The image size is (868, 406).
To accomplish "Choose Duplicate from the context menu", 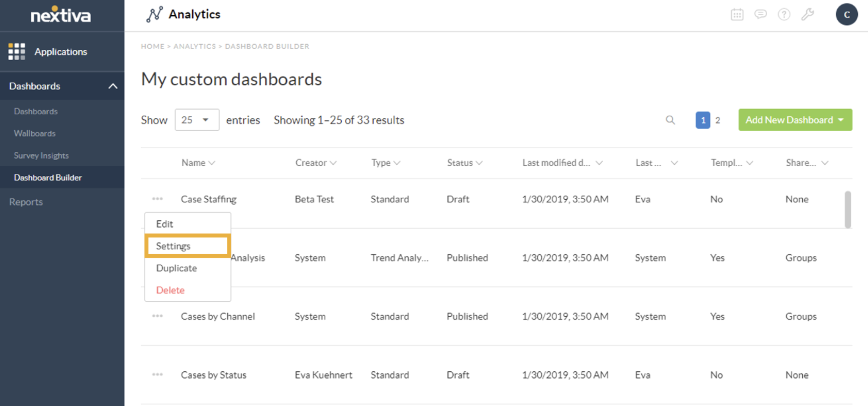I will pyautogui.click(x=176, y=268).
